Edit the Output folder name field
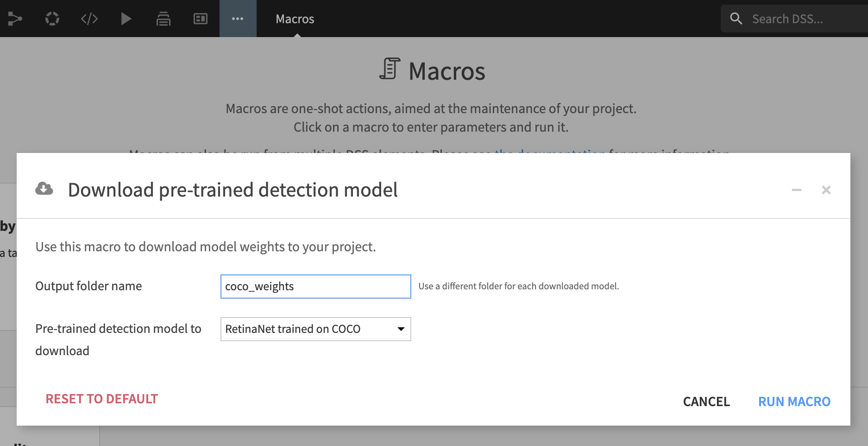The height and width of the screenshot is (446, 868). tap(315, 287)
